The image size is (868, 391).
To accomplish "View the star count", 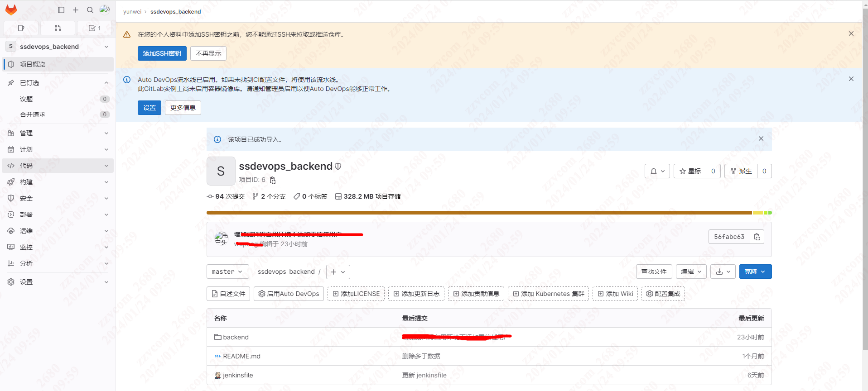I will coord(713,171).
